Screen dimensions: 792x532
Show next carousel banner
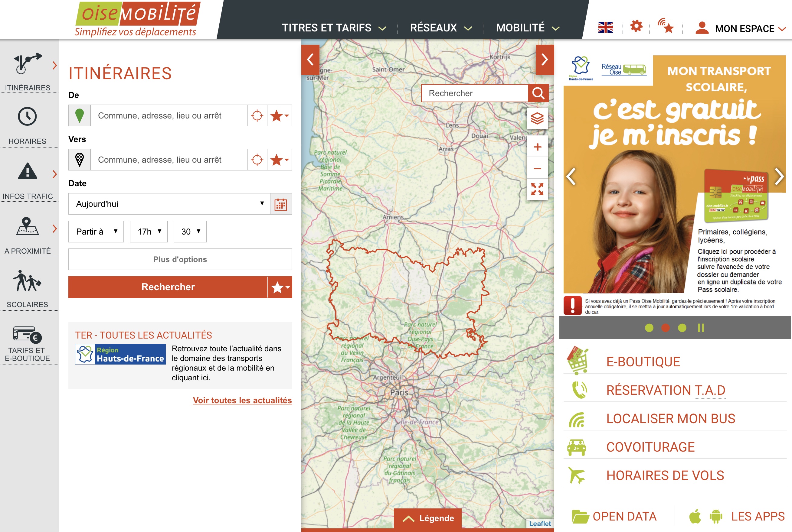point(779,177)
